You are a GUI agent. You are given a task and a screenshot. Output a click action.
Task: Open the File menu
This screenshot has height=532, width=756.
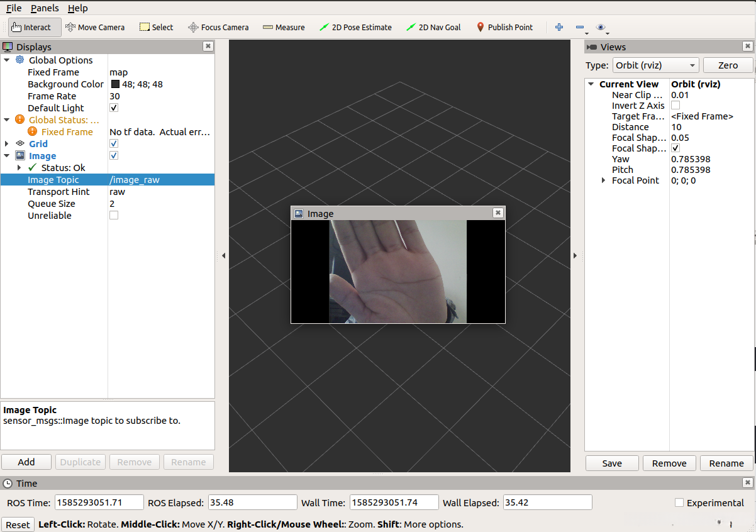pyautogui.click(x=14, y=8)
